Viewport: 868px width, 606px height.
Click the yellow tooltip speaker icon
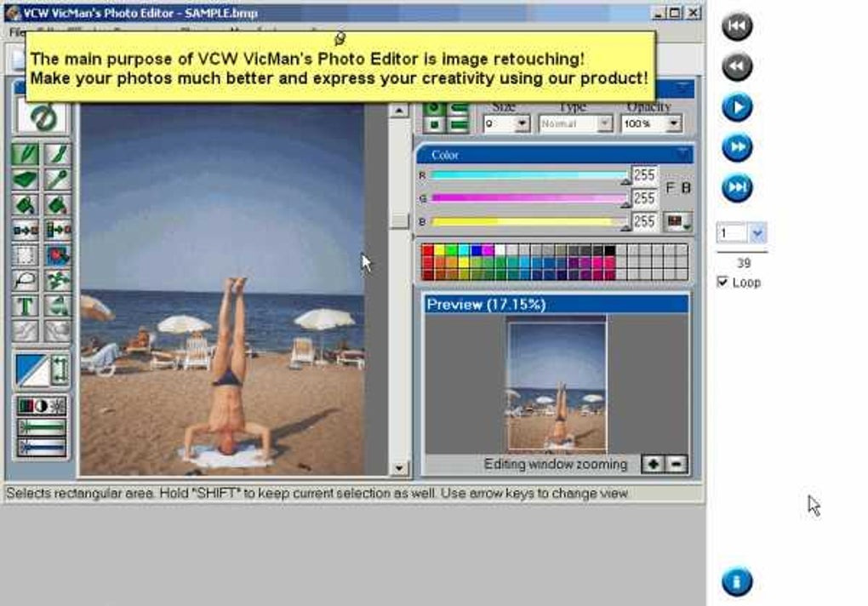coord(340,38)
